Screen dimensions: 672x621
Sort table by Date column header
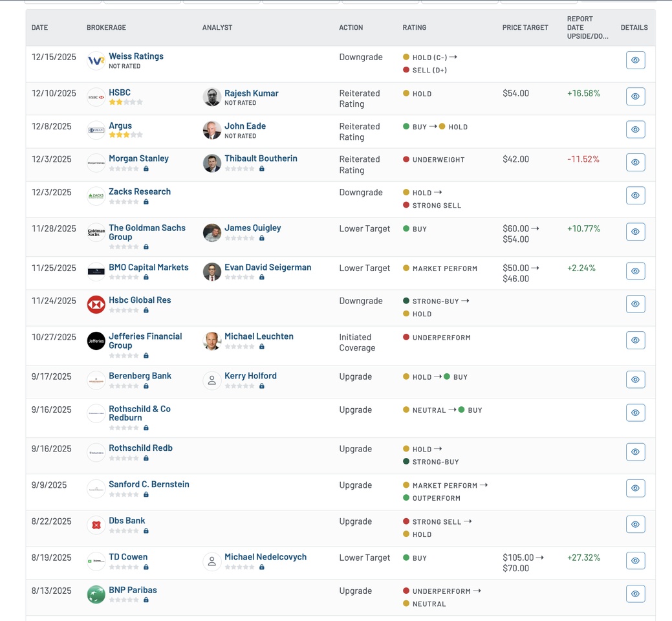40,28
